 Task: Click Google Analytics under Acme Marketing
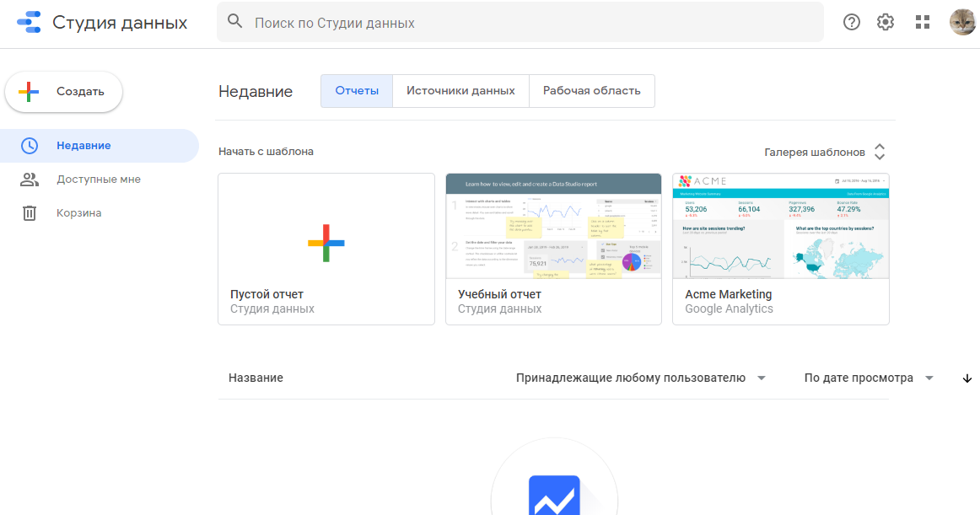click(x=729, y=308)
